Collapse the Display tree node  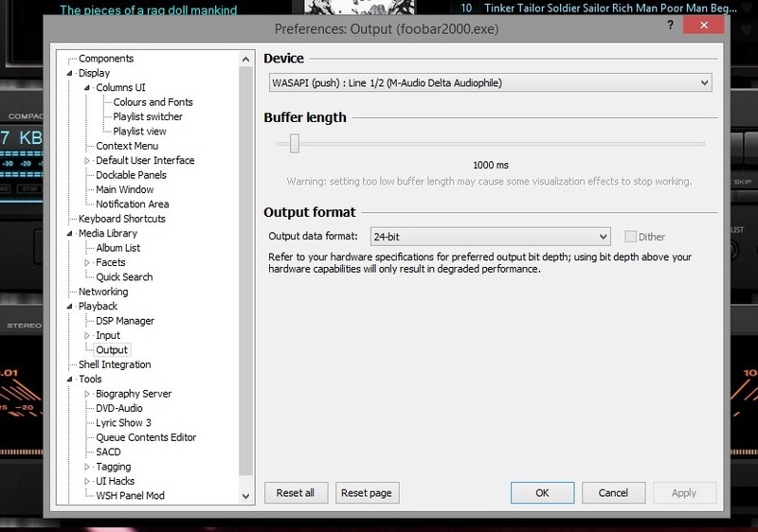point(69,73)
